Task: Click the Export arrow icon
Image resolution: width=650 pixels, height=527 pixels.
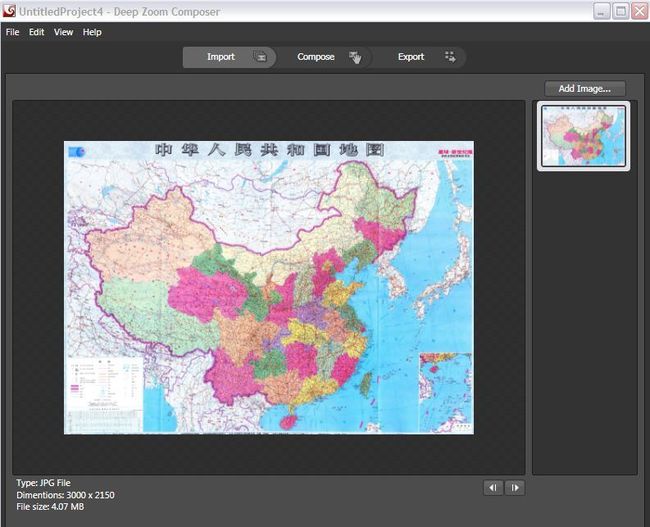Action: click(x=450, y=57)
